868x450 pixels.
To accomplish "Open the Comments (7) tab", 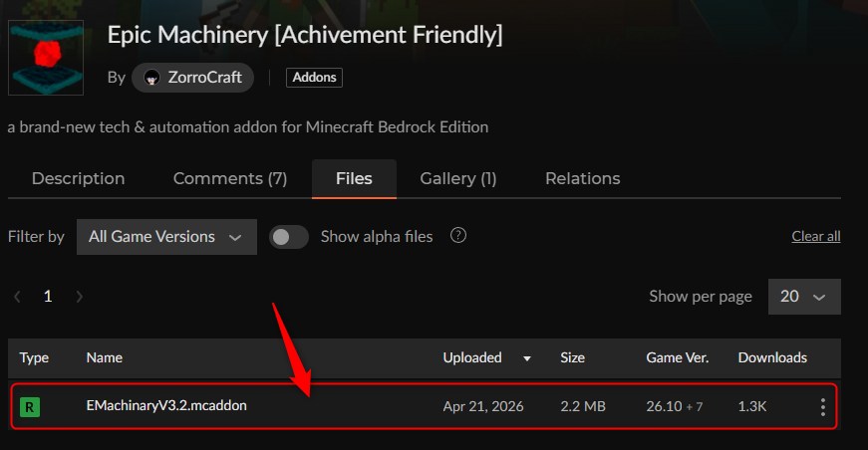I will (x=230, y=179).
